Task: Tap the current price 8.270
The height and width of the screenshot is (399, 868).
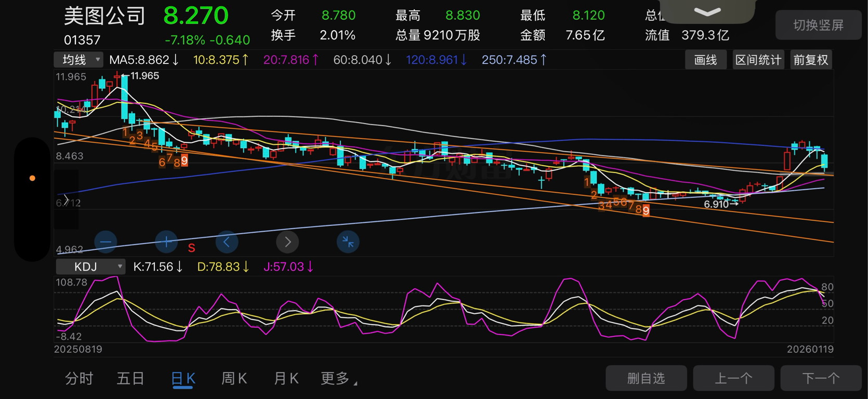Action: click(196, 16)
